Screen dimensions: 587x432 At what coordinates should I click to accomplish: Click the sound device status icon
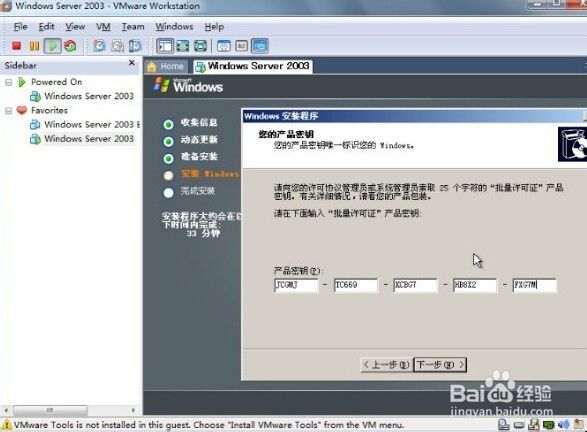click(x=563, y=425)
